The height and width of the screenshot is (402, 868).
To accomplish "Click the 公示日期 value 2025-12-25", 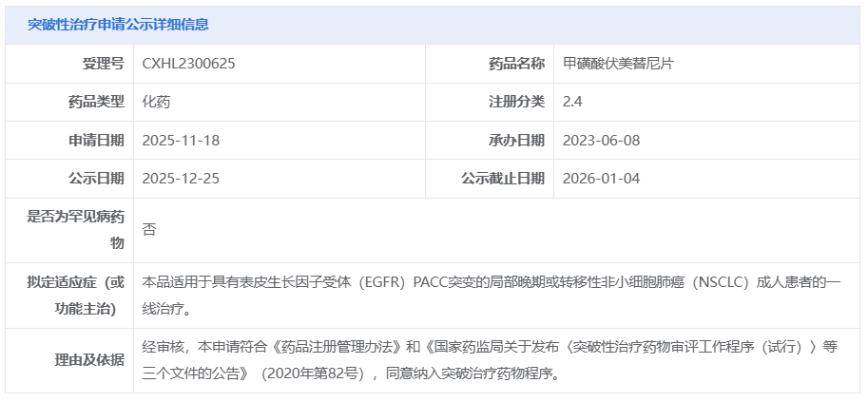I will coord(181,178).
